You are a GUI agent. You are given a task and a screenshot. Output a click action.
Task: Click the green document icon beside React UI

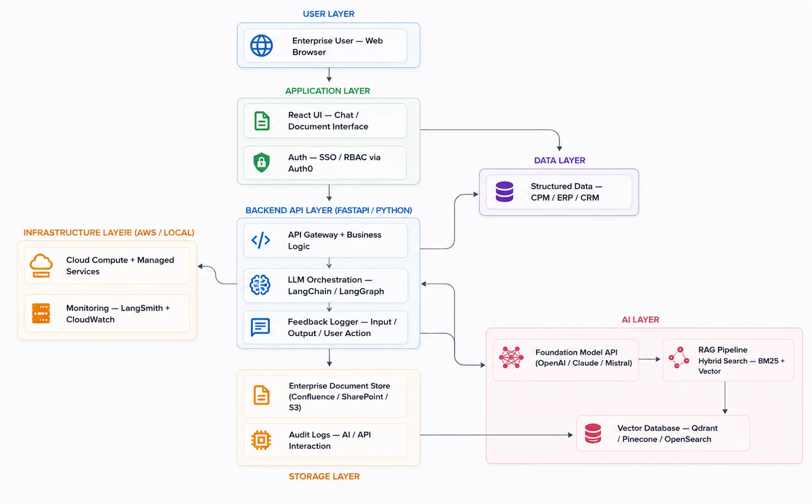pyautogui.click(x=262, y=121)
